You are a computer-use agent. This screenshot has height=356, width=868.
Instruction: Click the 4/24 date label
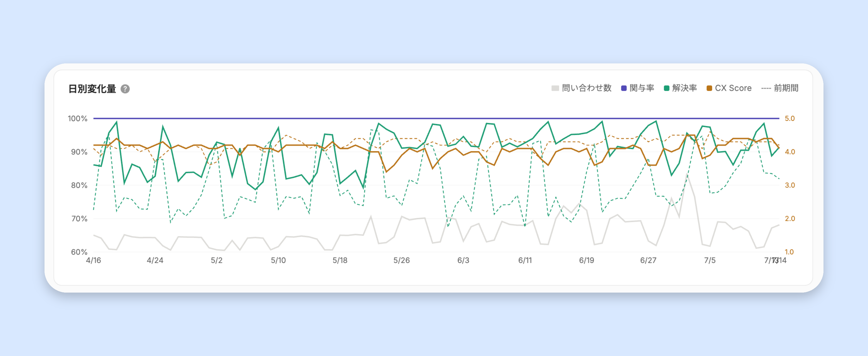(x=155, y=260)
